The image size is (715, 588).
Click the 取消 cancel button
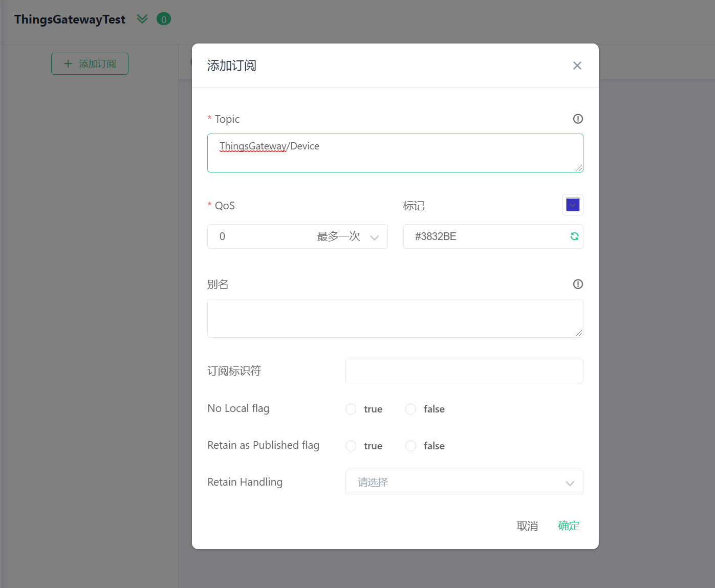pyautogui.click(x=527, y=526)
